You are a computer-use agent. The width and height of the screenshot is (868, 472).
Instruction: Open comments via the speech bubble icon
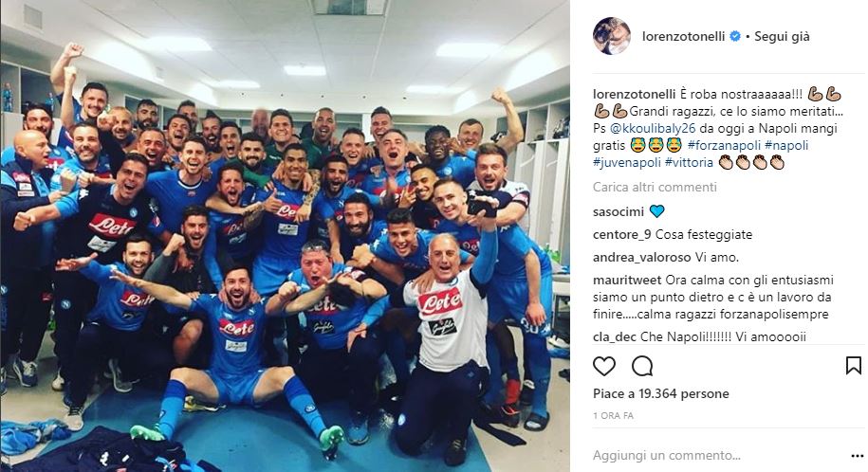tap(642, 366)
